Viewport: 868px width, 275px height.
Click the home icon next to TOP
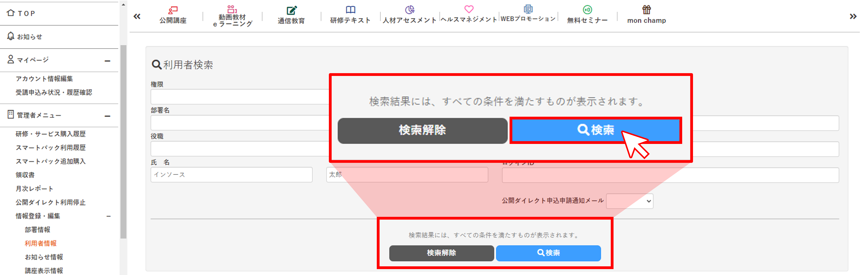coord(11,13)
